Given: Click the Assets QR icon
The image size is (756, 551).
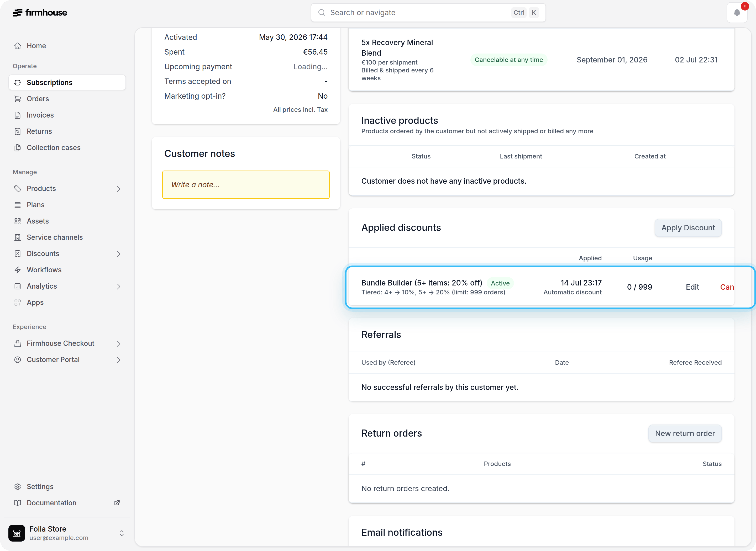Looking at the screenshot, I should tap(18, 221).
